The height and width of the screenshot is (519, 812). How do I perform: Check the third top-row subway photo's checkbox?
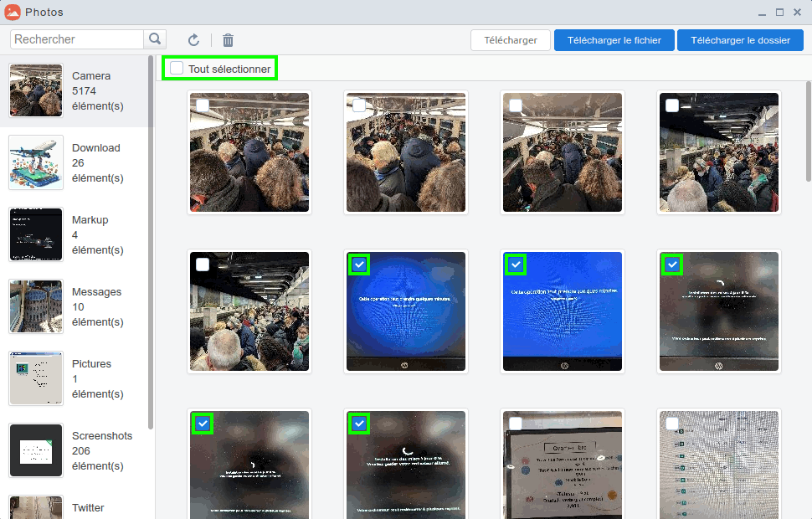(516, 105)
